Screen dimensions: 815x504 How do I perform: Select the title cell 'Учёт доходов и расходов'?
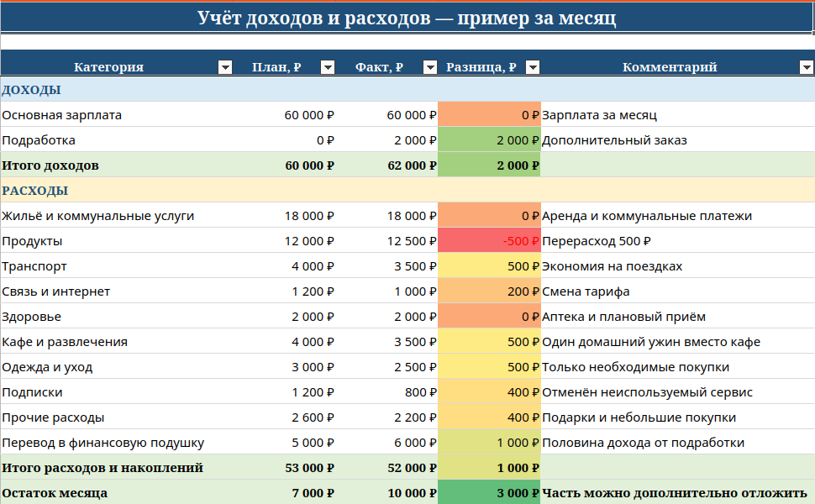407,18
